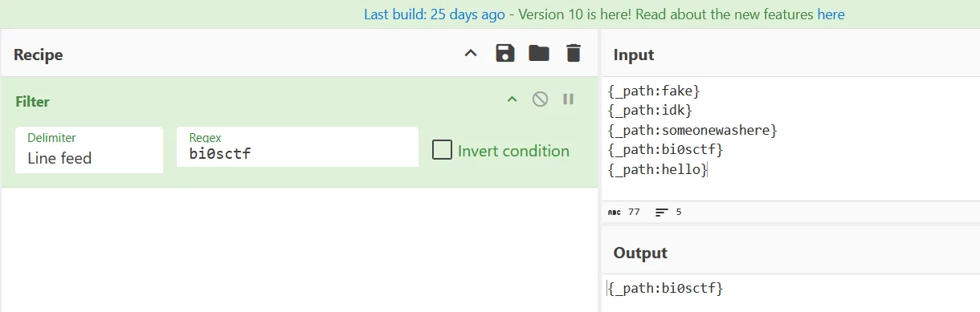Click the Recipe pane title
The image size is (980, 312).
[x=39, y=55]
